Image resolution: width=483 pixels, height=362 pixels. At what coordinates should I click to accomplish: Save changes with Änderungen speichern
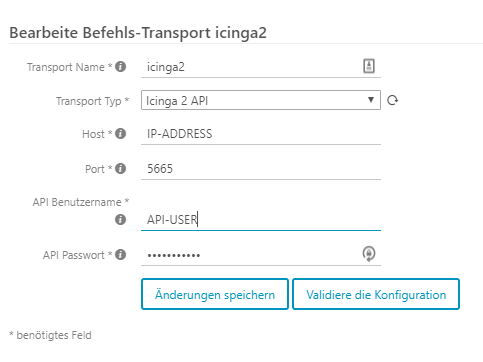coord(215,294)
